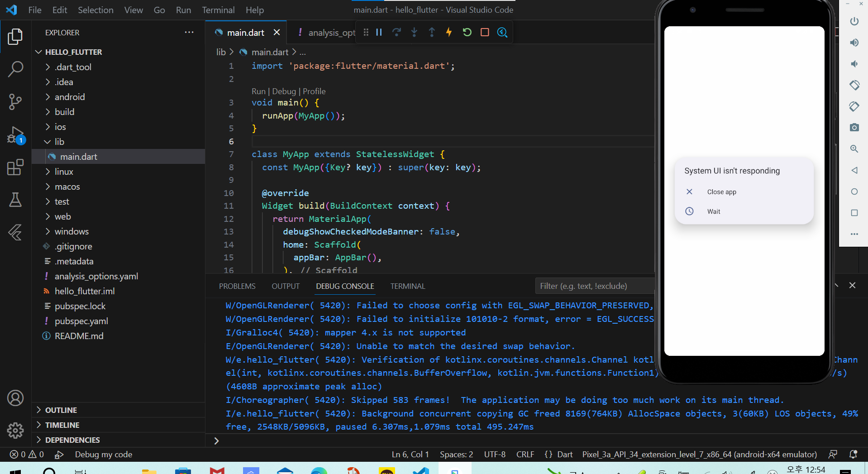The width and height of the screenshot is (868, 474).
Task: Open Explorer more actions menu
Action: (189, 32)
